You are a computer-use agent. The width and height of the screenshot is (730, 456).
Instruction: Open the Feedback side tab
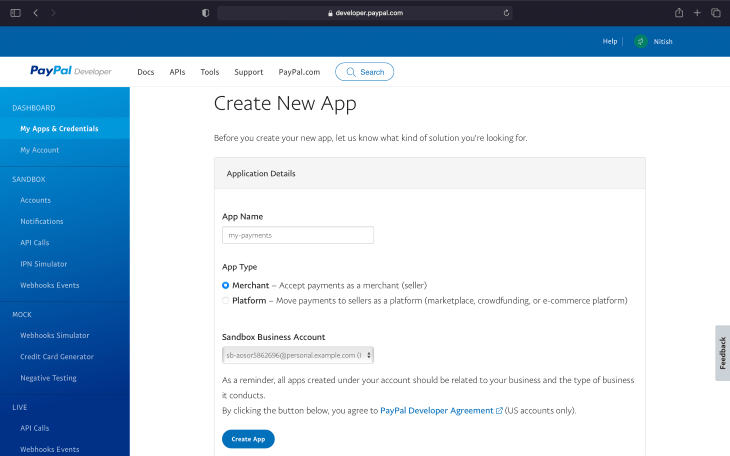(723, 353)
